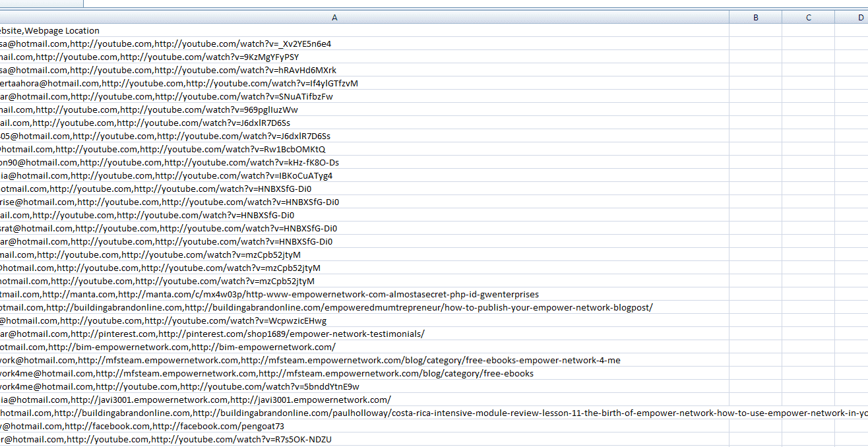The width and height of the screenshot is (868, 447).
Task: Click the cell with ertaahora@hotmail.com entry
Action: 364,83
